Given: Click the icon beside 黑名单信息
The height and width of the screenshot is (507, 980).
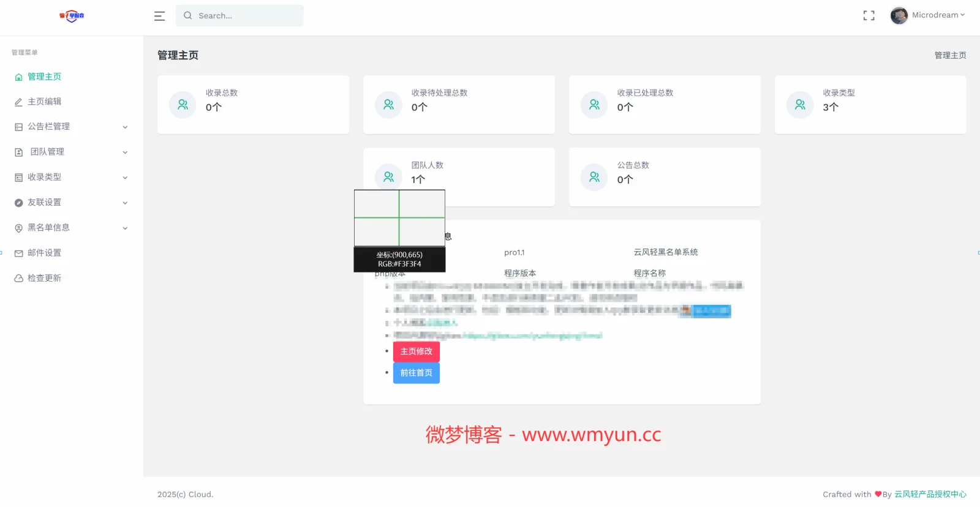Looking at the screenshot, I should pyautogui.click(x=18, y=228).
